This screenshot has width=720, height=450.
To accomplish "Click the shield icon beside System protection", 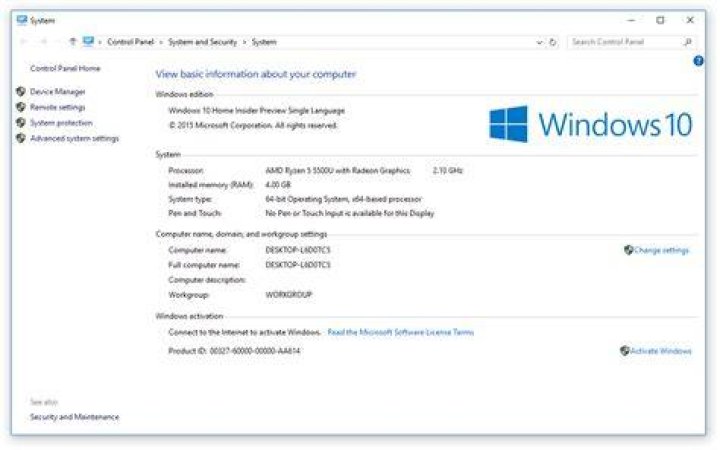I will pos(21,123).
